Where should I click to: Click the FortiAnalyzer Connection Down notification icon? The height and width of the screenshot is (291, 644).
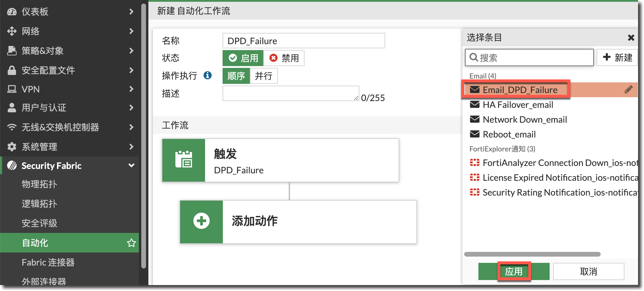[x=475, y=163]
